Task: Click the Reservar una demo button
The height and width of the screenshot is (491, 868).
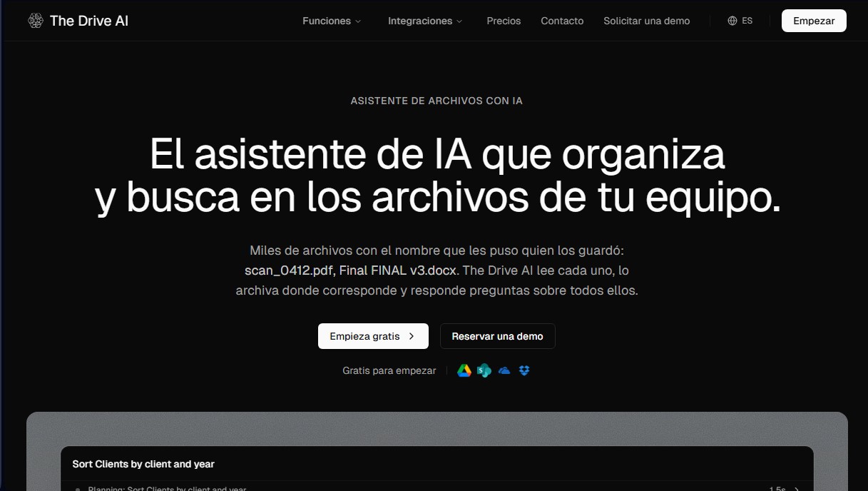Action: click(498, 336)
